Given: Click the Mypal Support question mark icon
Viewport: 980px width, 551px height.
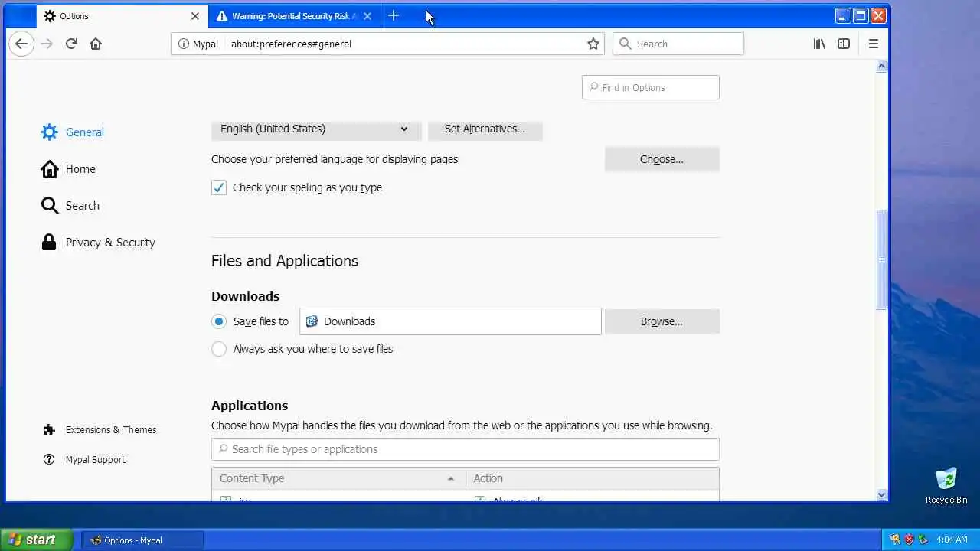Looking at the screenshot, I should click(x=49, y=459).
